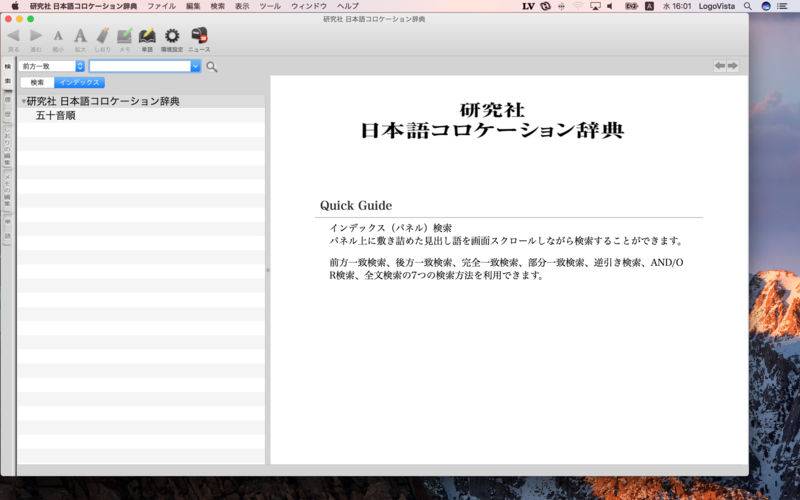Click the left arrow above content pane
The image size is (800, 500).
720,66
